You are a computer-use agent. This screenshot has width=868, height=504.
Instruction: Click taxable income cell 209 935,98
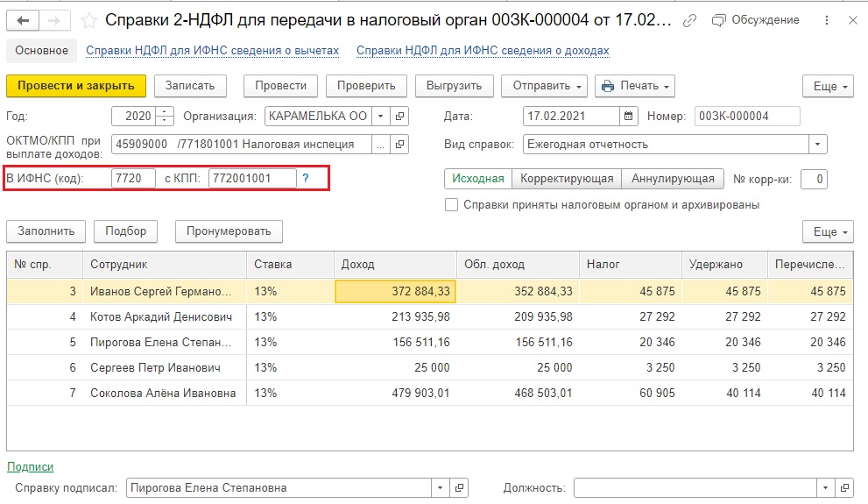[518, 316]
